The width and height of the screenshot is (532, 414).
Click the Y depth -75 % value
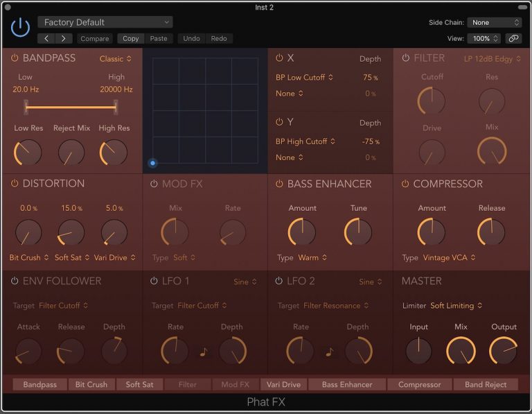[x=371, y=141]
